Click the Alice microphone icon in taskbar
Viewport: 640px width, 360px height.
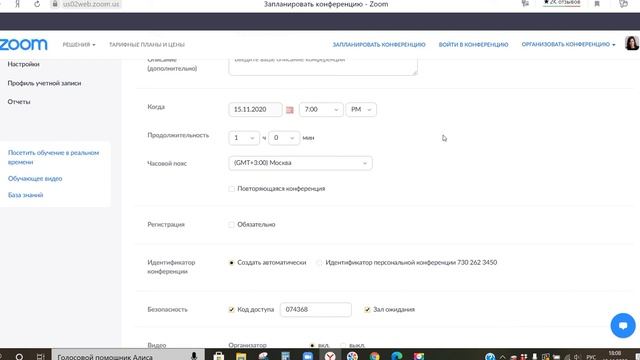click(194, 356)
